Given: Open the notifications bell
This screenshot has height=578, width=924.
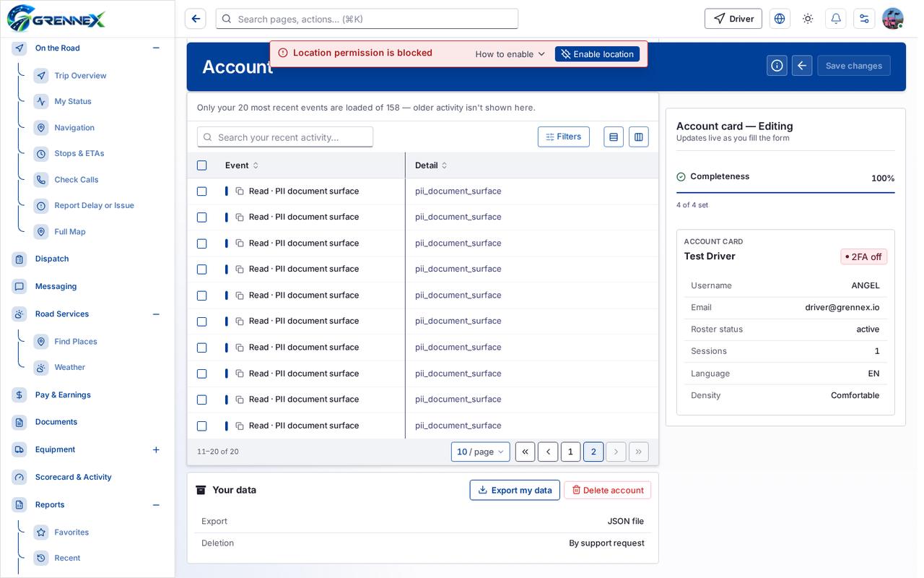Looking at the screenshot, I should [x=836, y=19].
